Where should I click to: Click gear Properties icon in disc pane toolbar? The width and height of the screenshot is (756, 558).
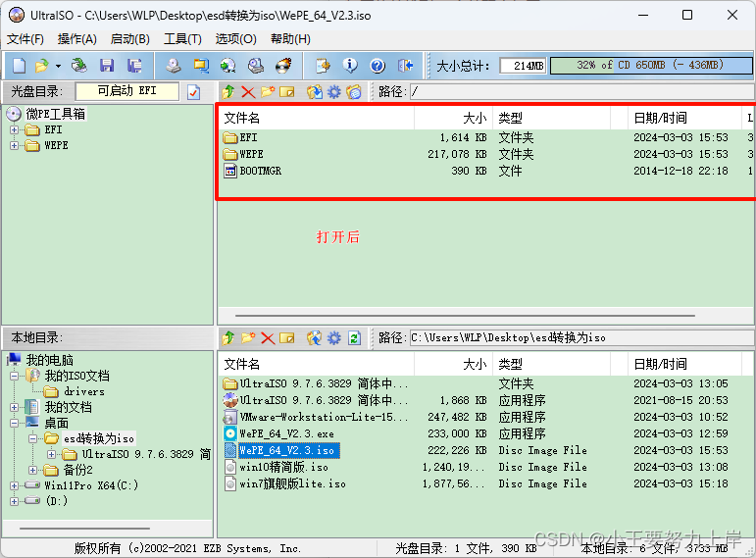(334, 91)
